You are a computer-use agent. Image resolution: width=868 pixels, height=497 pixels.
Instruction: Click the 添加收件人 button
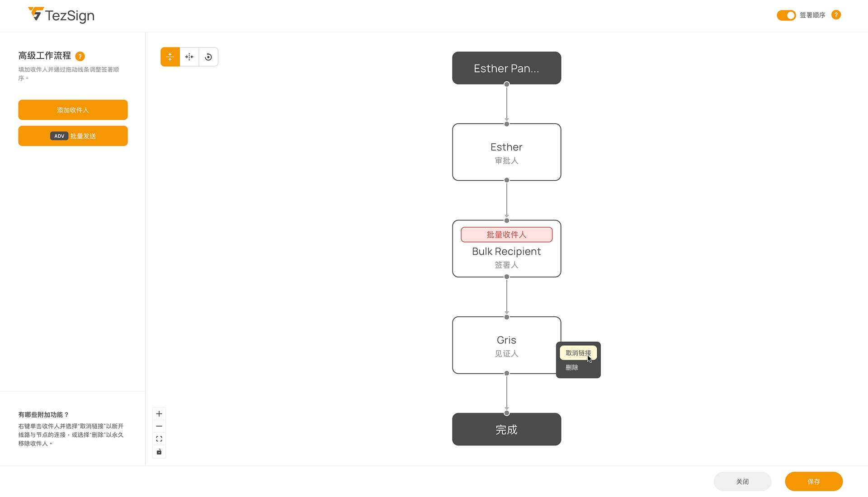73,110
